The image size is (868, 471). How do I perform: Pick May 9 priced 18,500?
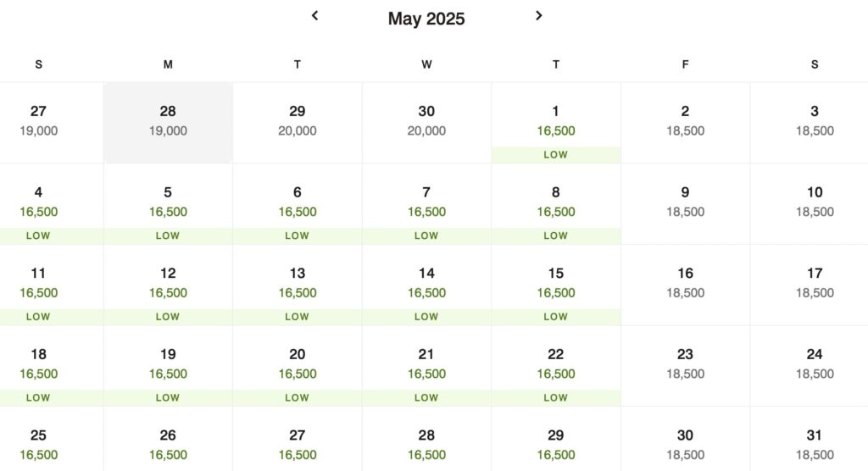[685, 203]
